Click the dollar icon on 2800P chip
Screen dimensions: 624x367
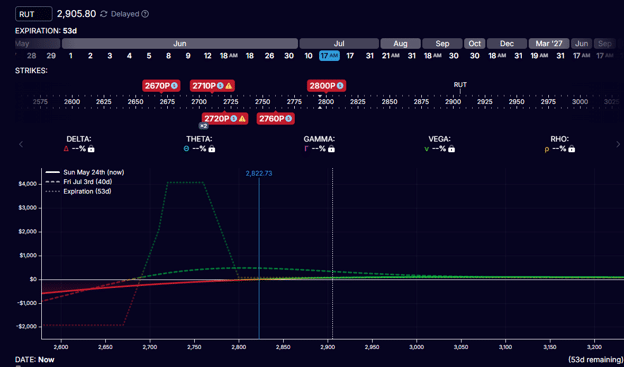pos(339,86)
